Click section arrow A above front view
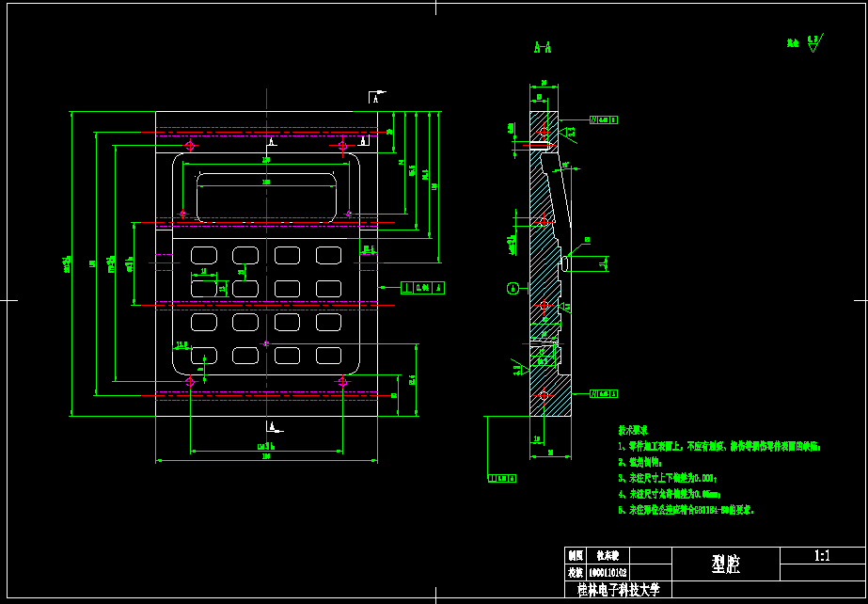The height and width of the screenshot is (604, 868). click(377, 97)
